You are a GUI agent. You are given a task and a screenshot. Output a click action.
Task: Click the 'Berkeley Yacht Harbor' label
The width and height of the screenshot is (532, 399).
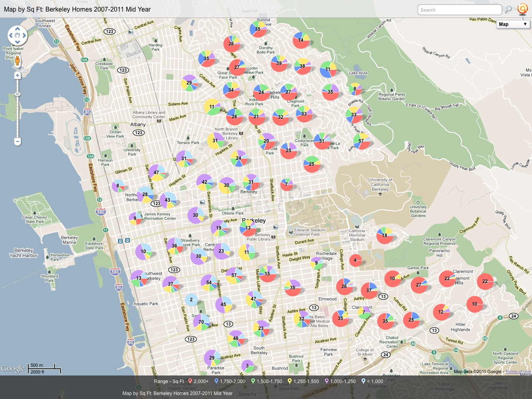[x=24, y=253]
